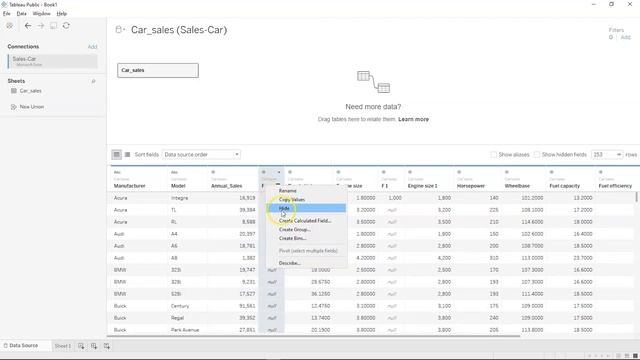The height and width of the screenshot is (360, 640).
Task: Click Horsepower column header
Action: click(x=471, y=186)
